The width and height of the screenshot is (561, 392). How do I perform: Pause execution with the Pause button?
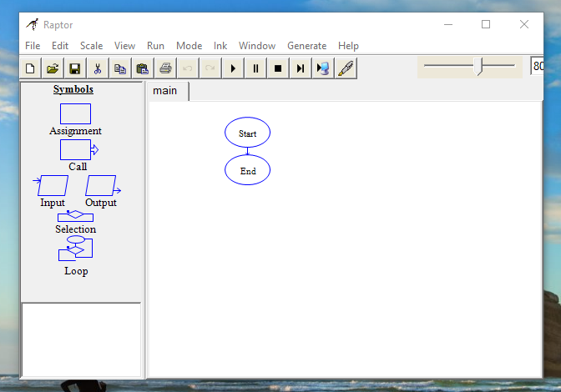coord(255,68)
